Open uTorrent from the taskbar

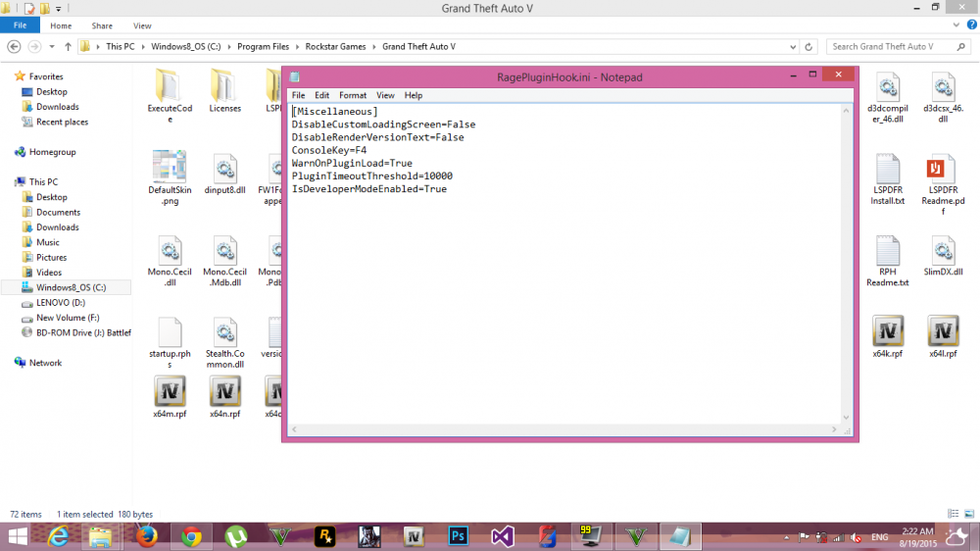tap(235, 536)
